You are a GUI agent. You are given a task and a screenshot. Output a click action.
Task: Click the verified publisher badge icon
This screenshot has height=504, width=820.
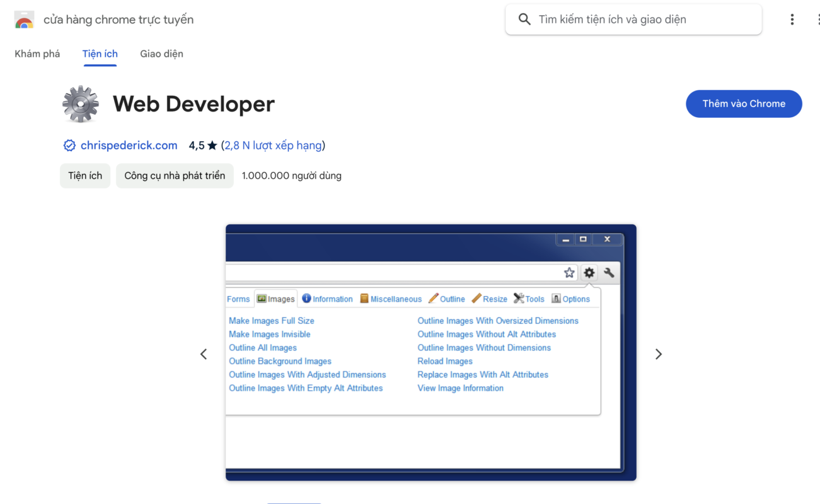pos(69,146)
